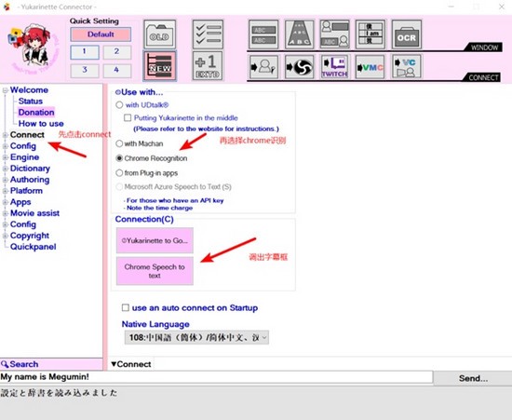
Task: Click the OLD folder layout icon
Action: pyautogui.click(x=160, y=34)
